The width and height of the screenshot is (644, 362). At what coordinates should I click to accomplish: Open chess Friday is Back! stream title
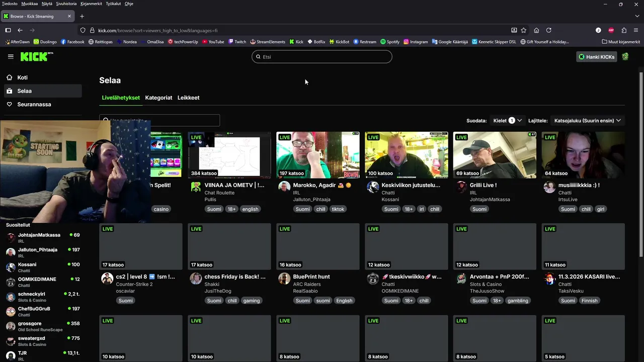[x=235, y=277]
